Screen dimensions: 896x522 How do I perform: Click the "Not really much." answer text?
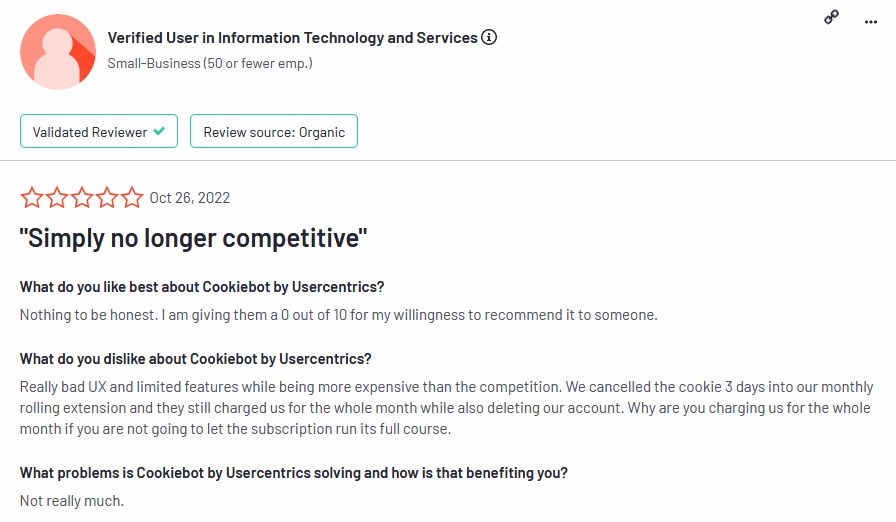(x=72, y=500)
